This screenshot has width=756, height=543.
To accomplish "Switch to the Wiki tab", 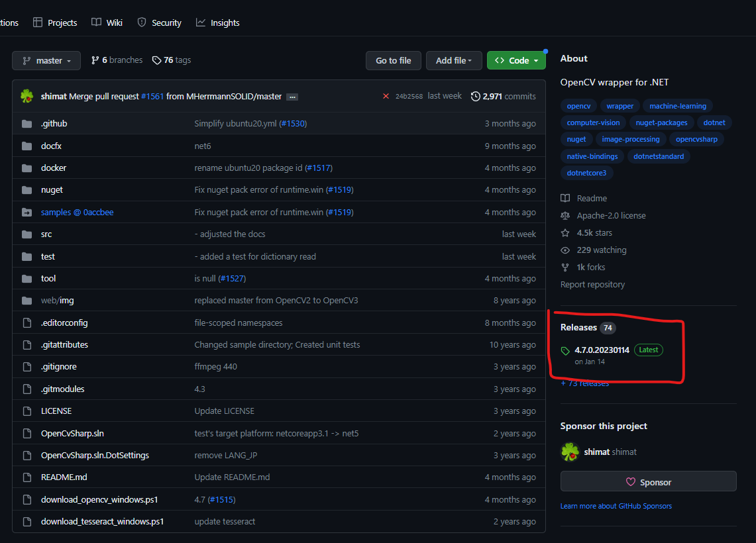I will coord(107,23).
